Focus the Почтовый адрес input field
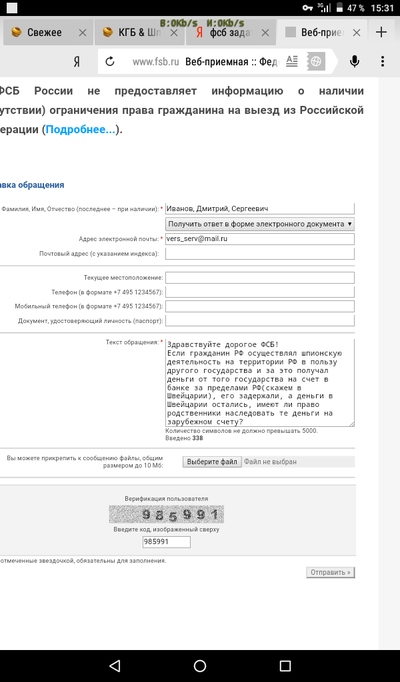The width and height of the screenshot is (400, 682). click(260, 254)
